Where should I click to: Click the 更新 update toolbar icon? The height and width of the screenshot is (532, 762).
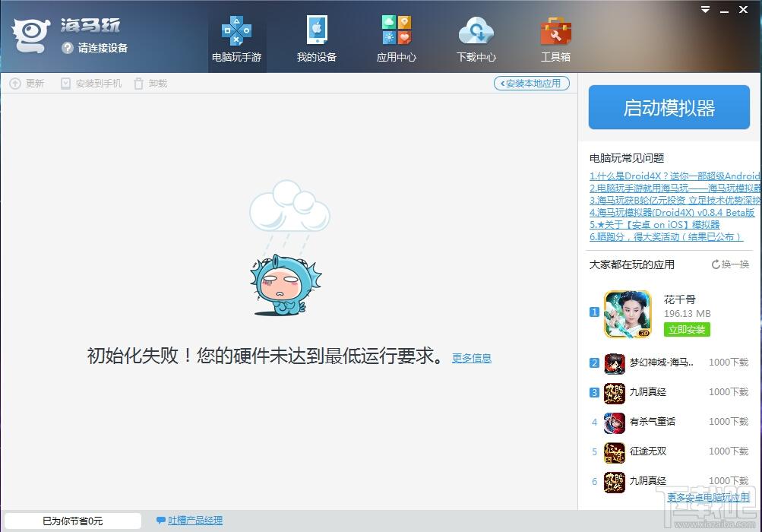click(15, 84)
